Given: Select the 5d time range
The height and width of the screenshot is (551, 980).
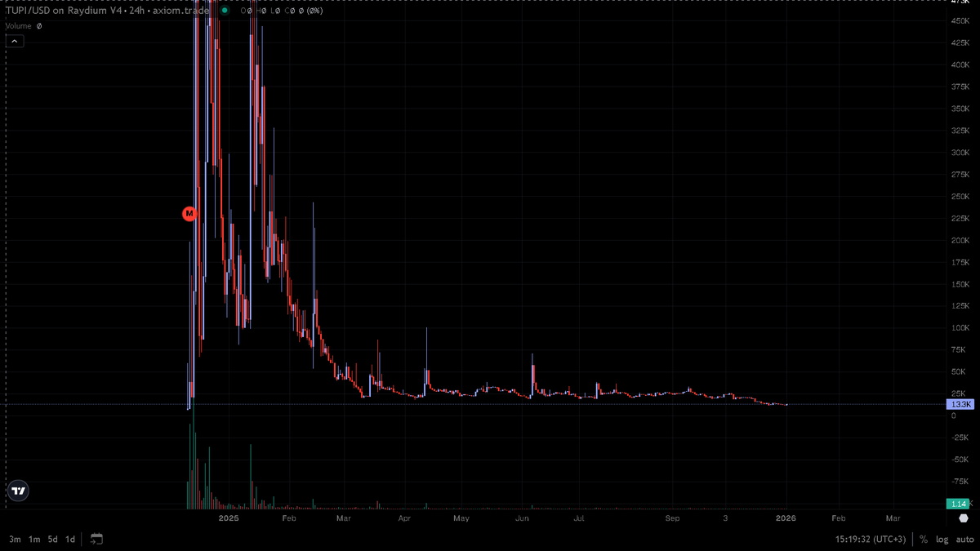Looking at the screenshot, I should tap(52, 540).
